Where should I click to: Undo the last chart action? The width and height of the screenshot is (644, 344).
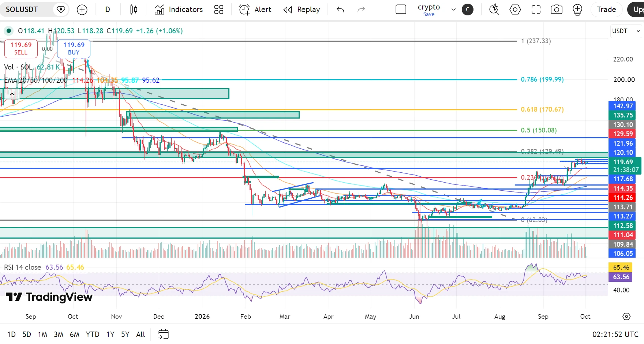(x=340, y=10)
